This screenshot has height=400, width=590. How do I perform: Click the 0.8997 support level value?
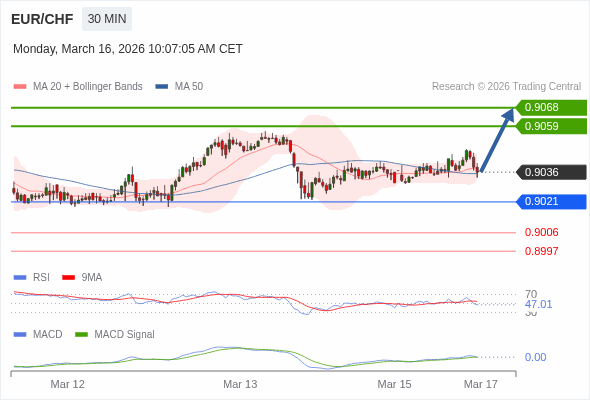pyautogui.click(x=541, y=251)
